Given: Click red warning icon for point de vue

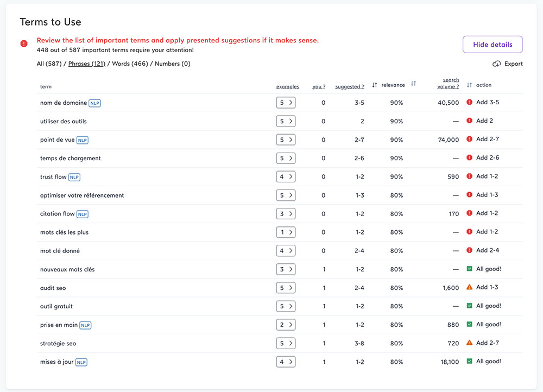Looking at the screenshot, I should [469, 139].
